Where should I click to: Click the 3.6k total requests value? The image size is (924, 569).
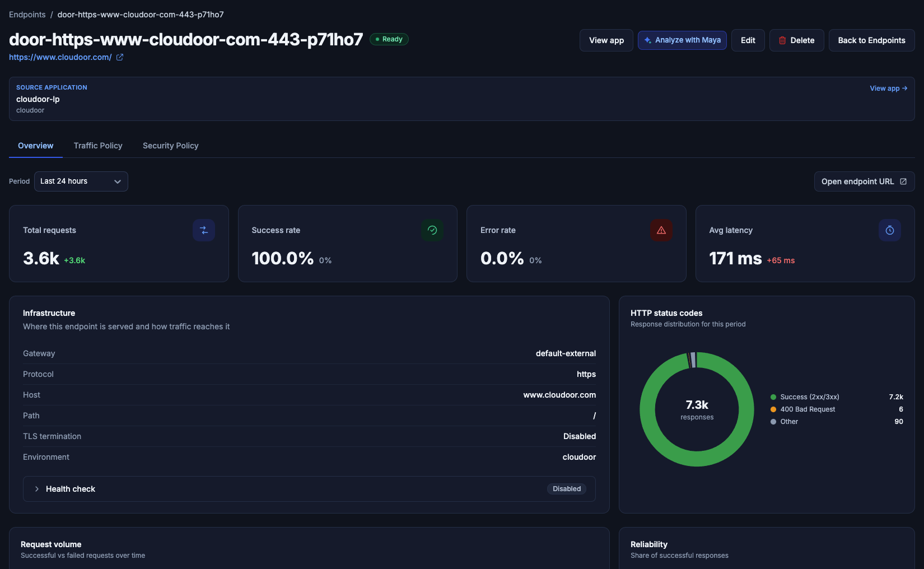point(41,258)
